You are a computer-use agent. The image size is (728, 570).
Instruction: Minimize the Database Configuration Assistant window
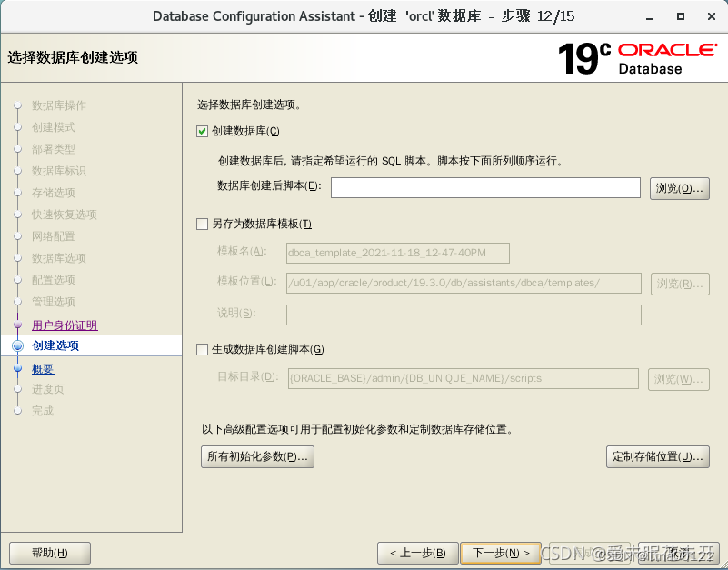coord(650,17)
